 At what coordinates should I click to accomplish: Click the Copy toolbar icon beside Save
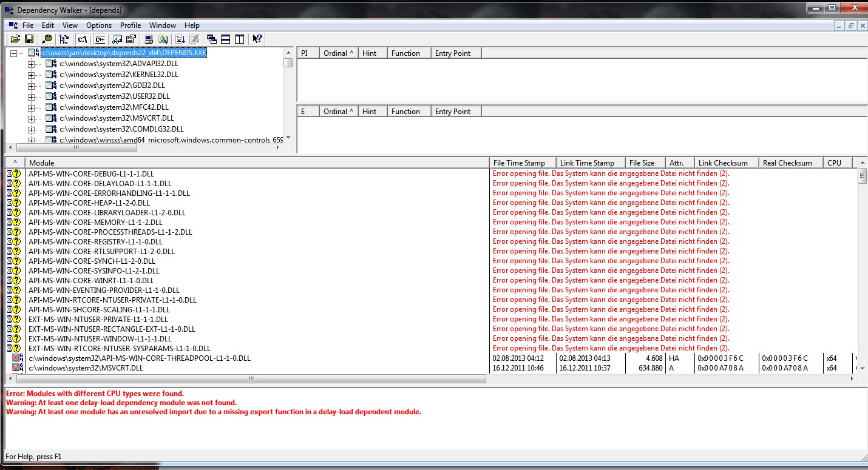click(47, 39)
